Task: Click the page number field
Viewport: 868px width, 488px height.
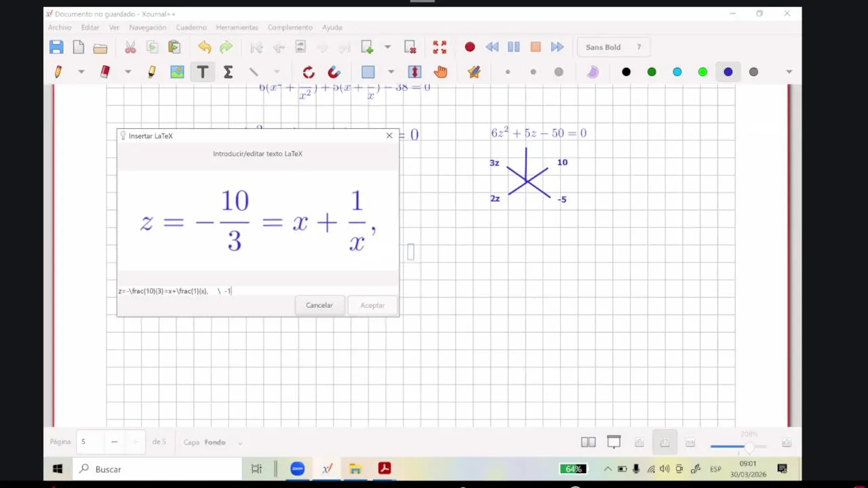Action: 90,442
